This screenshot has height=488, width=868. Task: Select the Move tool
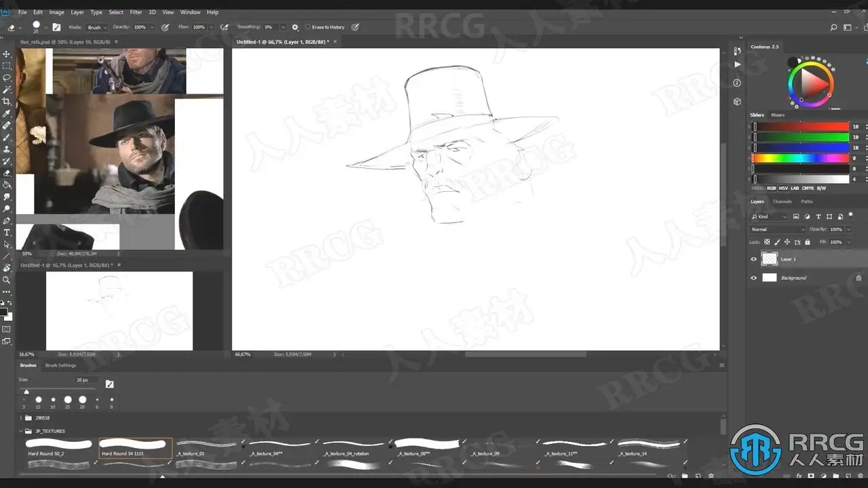(x=7, y=54)
